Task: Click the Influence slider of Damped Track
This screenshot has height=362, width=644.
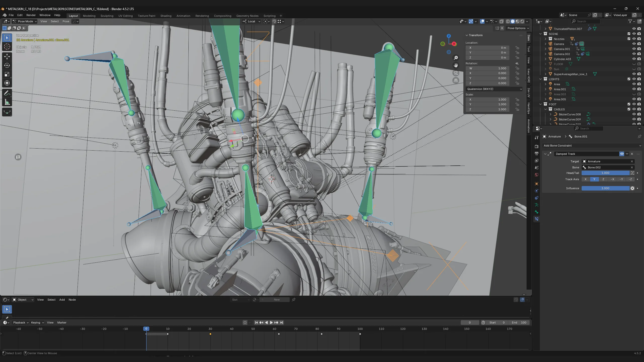Action: click(x=605, y=188)
